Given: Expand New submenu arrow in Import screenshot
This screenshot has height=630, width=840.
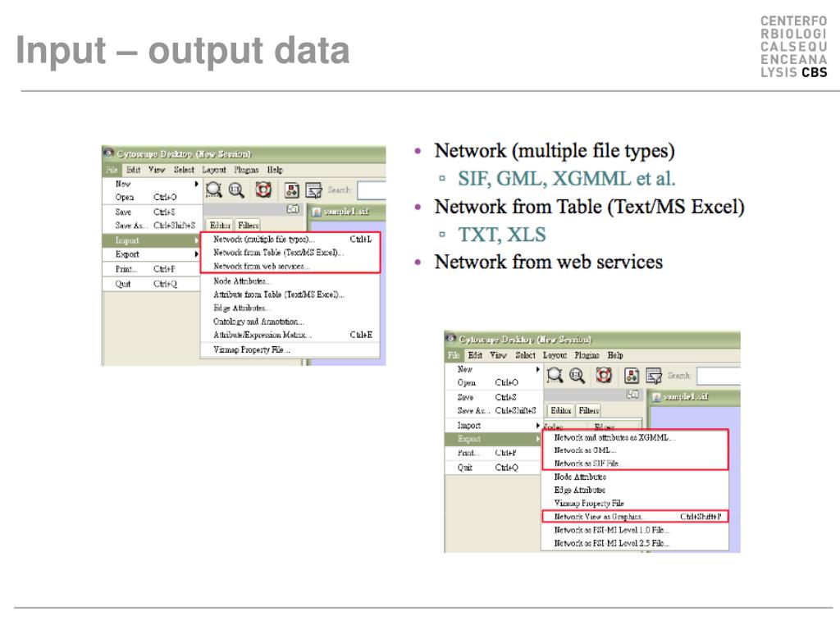Looking at the screenshot, I should (x=197, y=184).
